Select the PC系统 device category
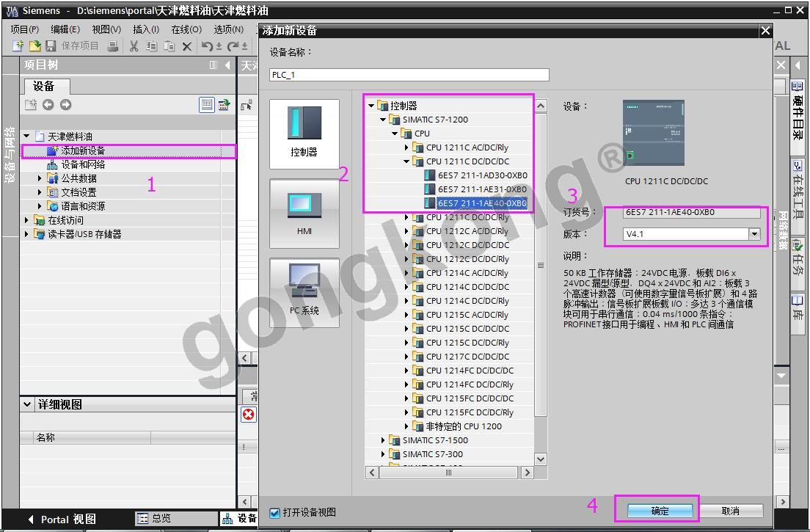810x532 pixels. [304, 292]
